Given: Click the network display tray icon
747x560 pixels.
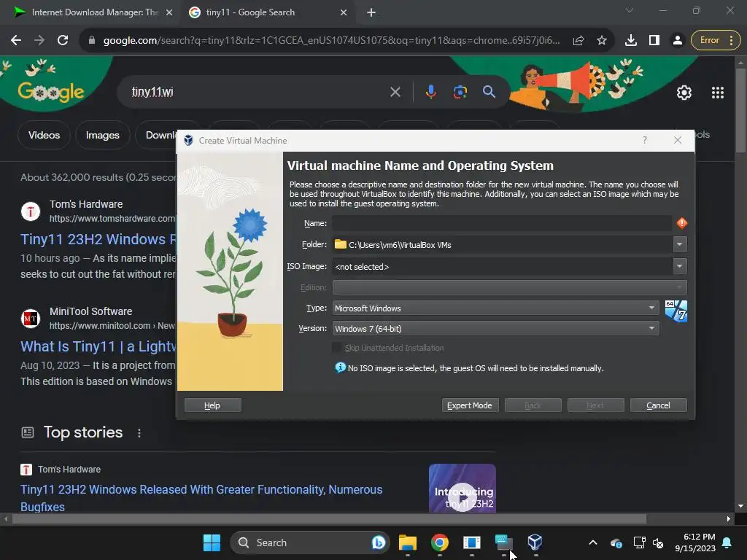Looking at the screenshot, I should point(639,542).
